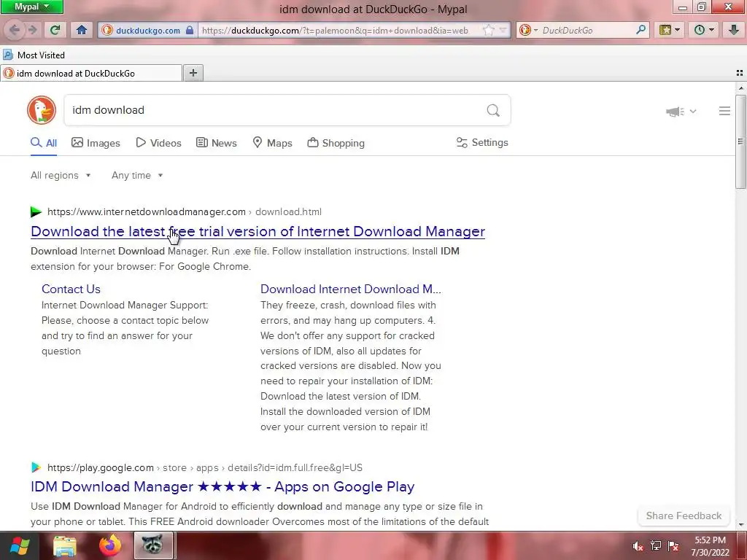This screenshot has width=747, height=560.
Task: Open the URL history dropdown arrow
Action: [503, 31]
